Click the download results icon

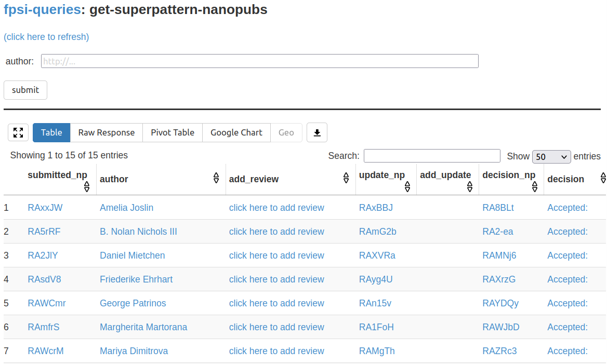click(317, 132)
